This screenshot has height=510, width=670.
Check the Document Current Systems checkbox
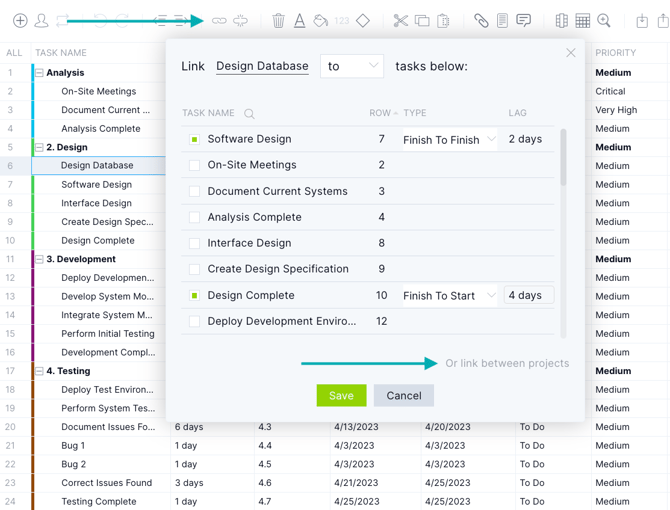pyautogui.click(x=194, y=191)
